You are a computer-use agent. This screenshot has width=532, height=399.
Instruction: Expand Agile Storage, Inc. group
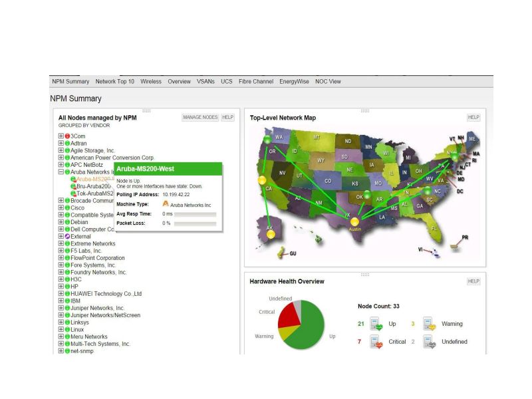coord(61,150)
